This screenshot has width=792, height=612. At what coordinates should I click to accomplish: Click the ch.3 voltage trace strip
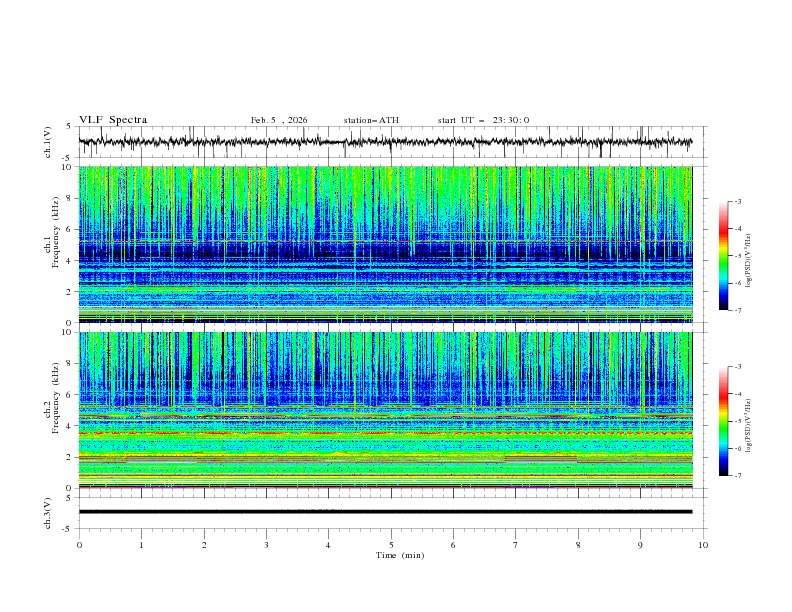(x=385, y=512)
